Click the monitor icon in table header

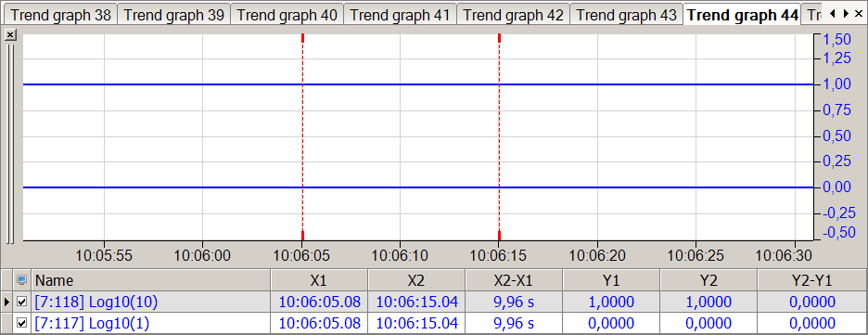22,280
